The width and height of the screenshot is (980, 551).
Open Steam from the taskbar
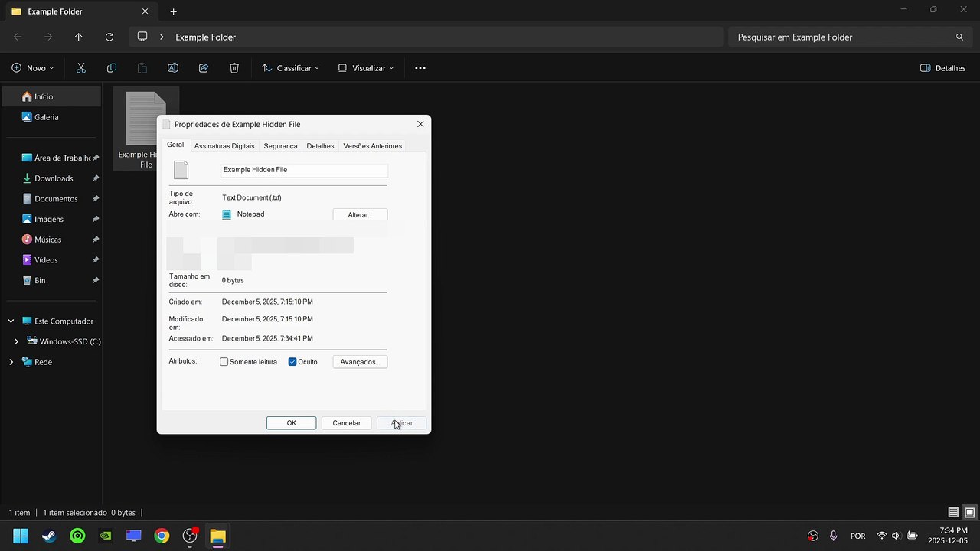[x=49, y=536]
